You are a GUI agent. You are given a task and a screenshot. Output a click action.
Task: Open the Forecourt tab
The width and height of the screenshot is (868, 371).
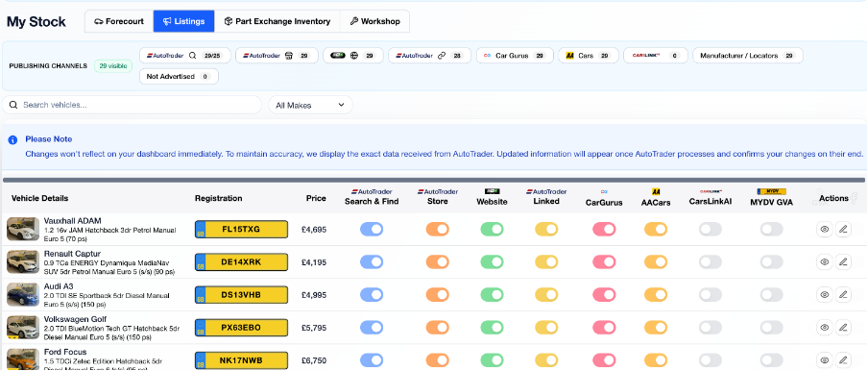(x=119, y=21)
